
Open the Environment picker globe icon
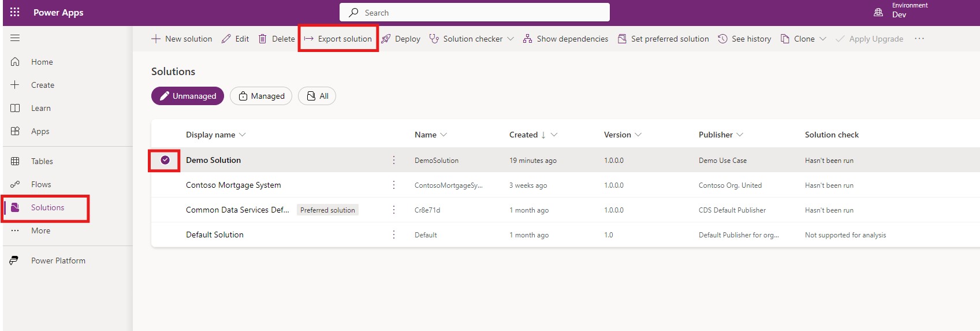click(x=878, y=12)
